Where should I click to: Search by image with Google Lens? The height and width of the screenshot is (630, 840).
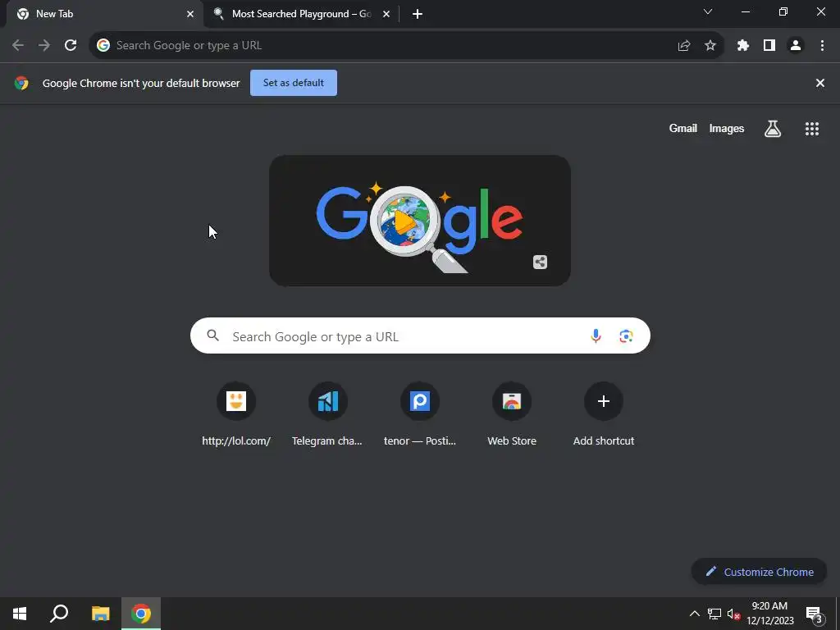tap(626, 336)
